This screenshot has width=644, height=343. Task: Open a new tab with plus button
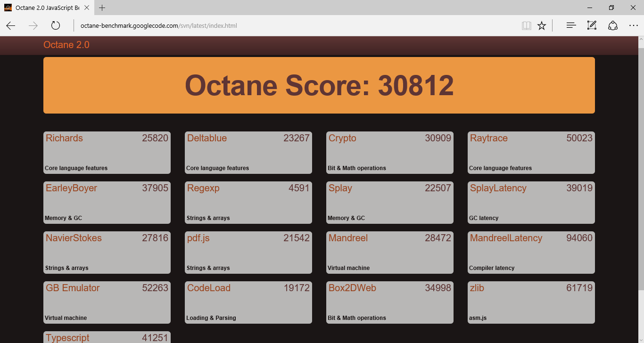pyautogui.click(x=102, y=8)
